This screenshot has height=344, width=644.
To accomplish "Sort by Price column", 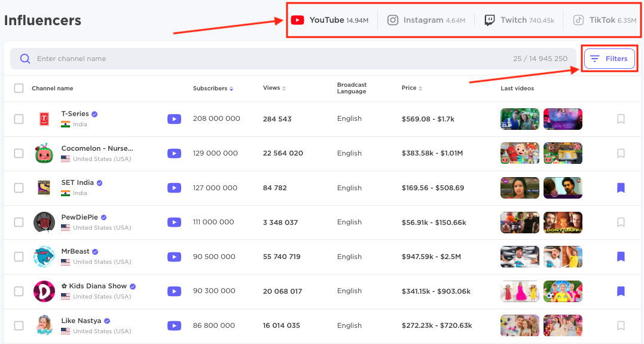I will click(x=412, y=88).
